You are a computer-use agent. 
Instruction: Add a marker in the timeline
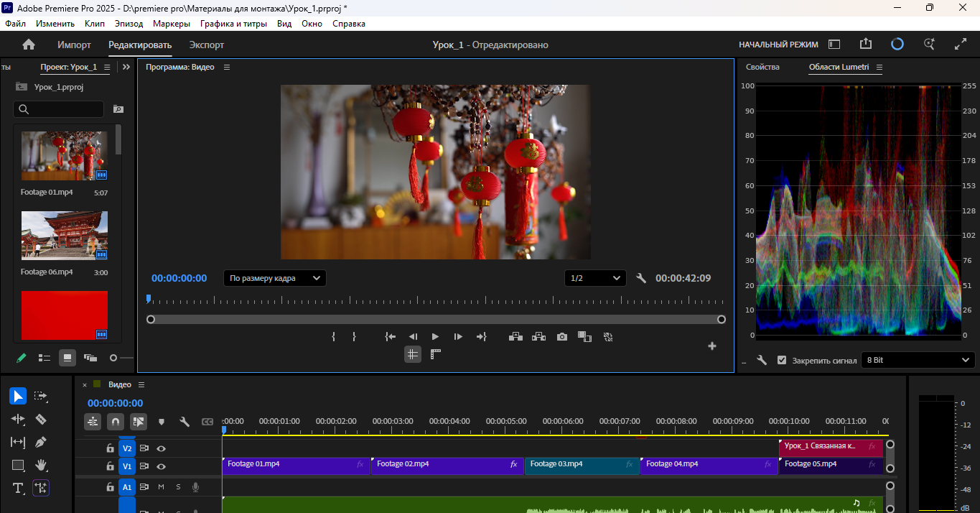(162, 422)
